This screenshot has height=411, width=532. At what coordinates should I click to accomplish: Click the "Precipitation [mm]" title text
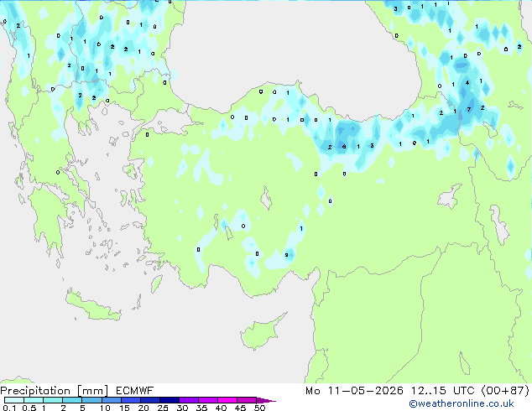tap(55, 391)
